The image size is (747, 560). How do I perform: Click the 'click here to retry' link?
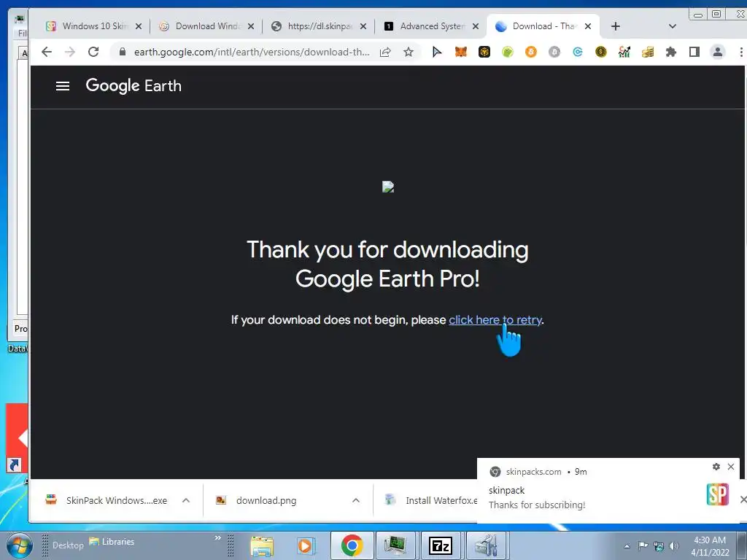495,319
